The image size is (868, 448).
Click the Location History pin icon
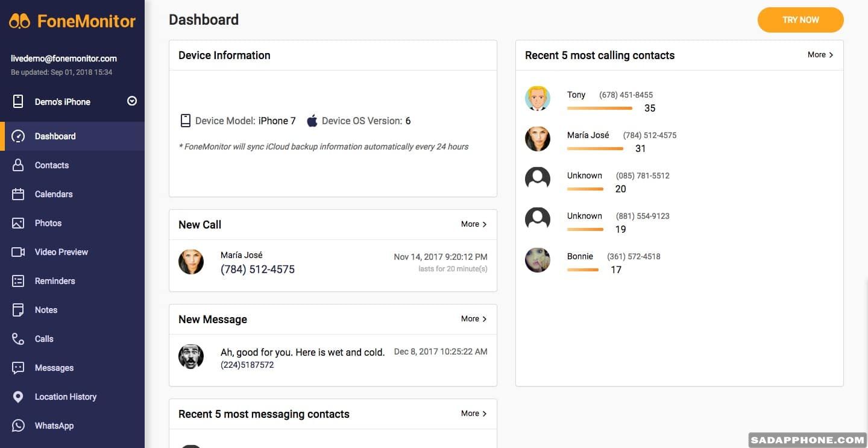coord(18,397)
